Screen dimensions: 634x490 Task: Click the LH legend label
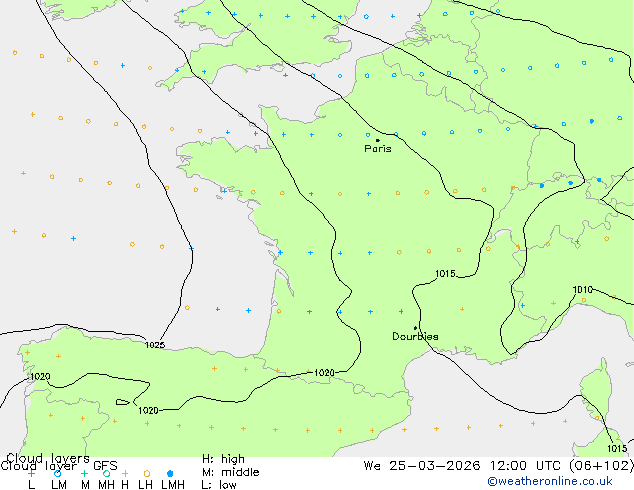tap(146, 484)
